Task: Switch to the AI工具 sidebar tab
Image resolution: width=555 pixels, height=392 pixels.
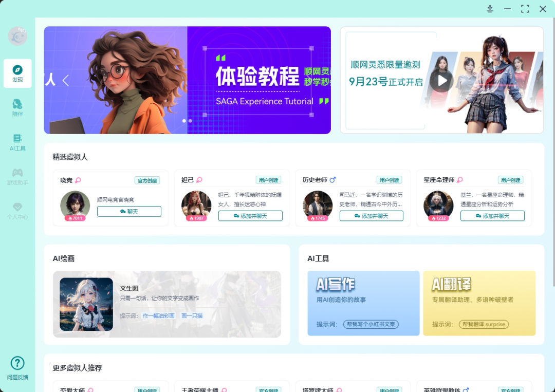Action: coord(17,142)
